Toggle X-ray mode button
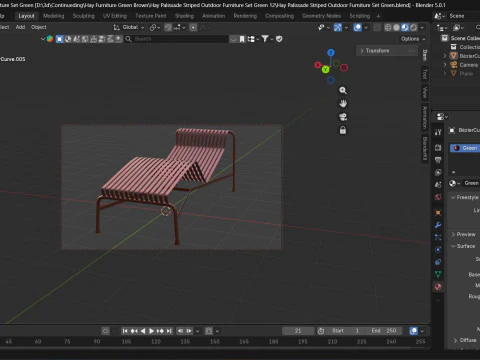The height and width of the screenshot is (360, 480). pos(377,28)
